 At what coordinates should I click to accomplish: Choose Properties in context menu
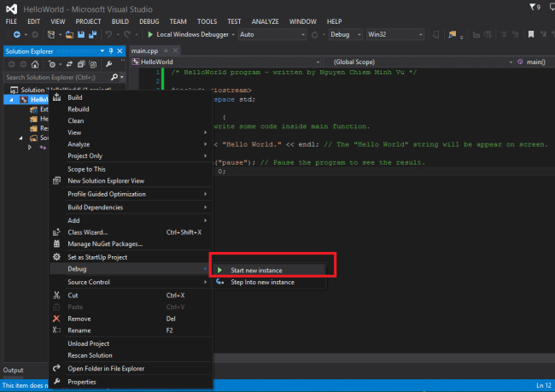coord(131,382)
